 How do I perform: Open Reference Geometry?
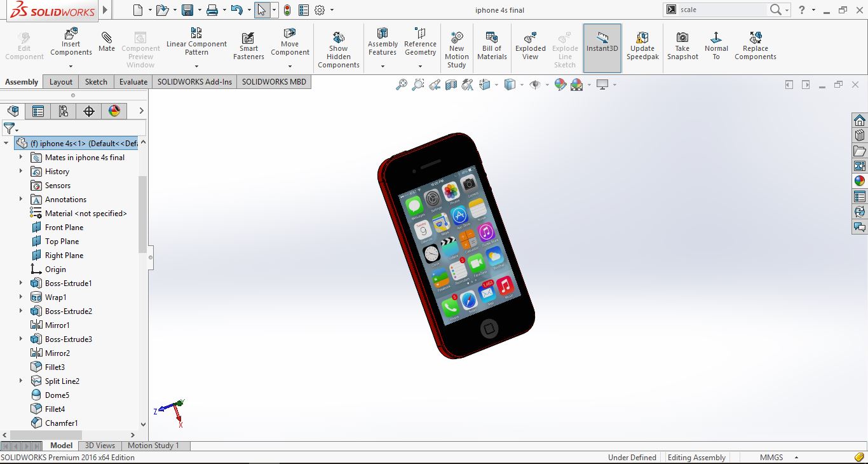click(x=420, y=41)
